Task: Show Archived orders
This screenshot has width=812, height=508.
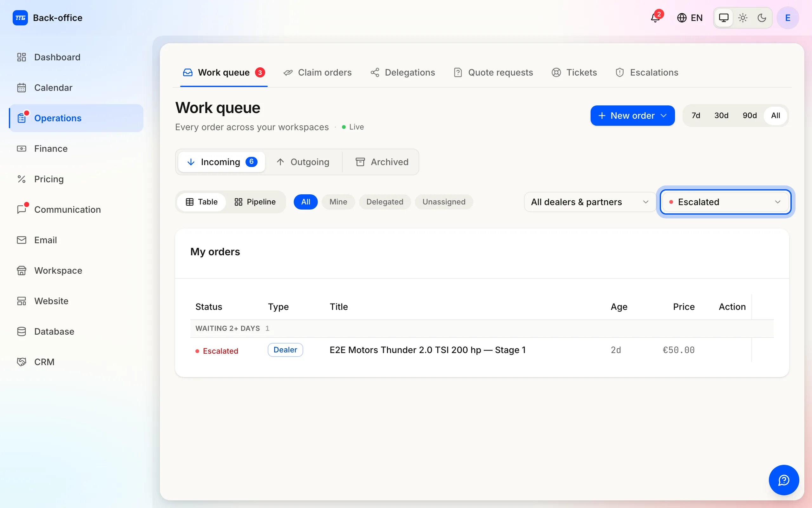Action: pyautogui.click(x=382, y=162)
